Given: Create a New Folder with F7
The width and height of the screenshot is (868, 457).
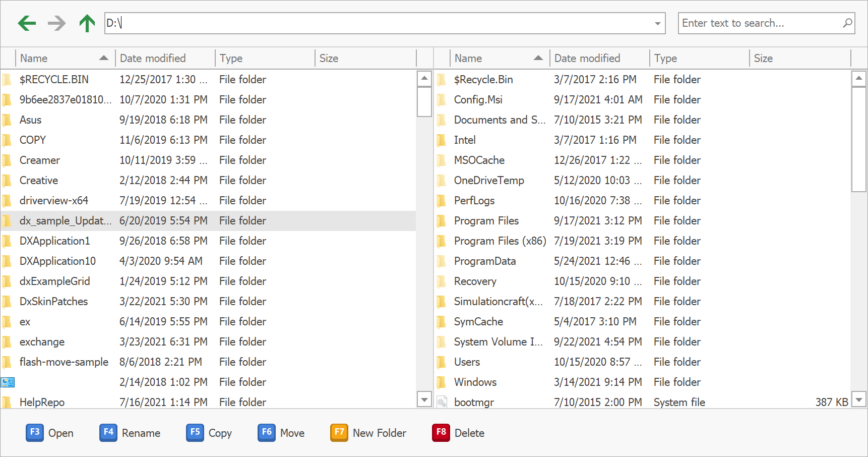Looking at the screenshot, I should (368, 433).
